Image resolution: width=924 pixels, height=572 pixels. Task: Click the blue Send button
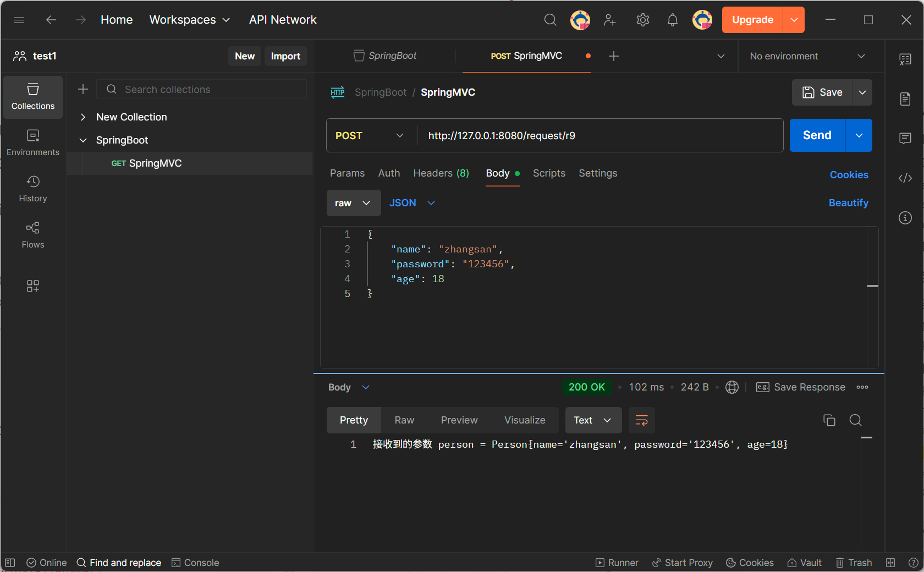tap(817, 135)
